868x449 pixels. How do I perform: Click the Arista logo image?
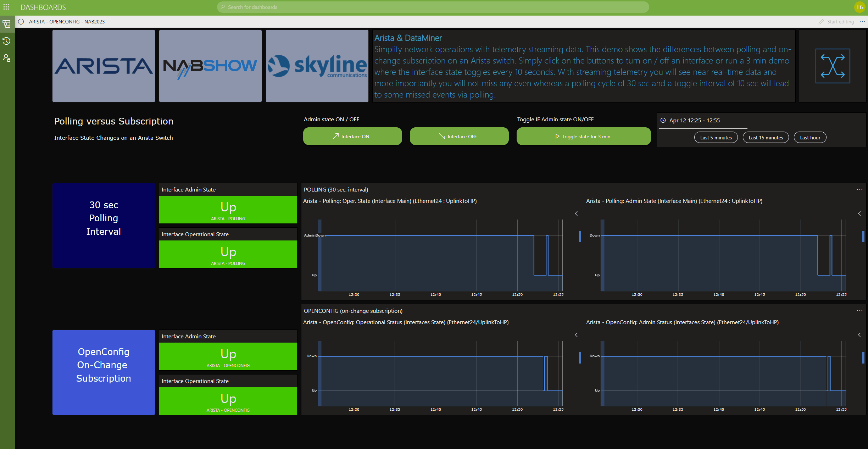click(x=104, y=66)
